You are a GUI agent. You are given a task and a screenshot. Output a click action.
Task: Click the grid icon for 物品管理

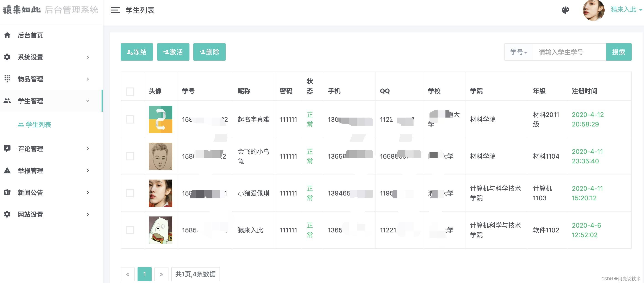7,79
